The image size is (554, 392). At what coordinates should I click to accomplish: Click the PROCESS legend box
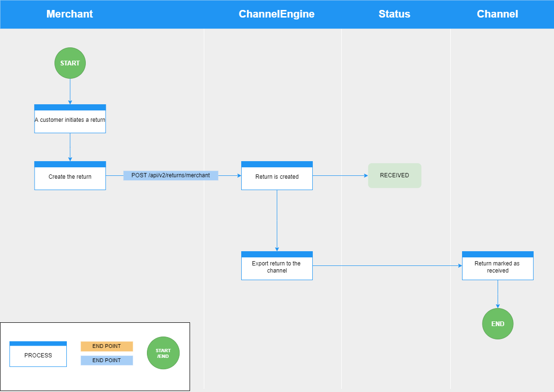click(38, 354)
